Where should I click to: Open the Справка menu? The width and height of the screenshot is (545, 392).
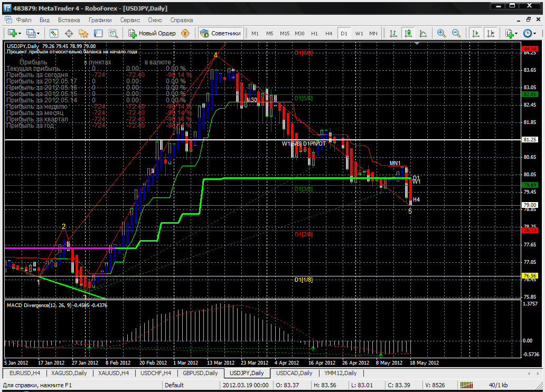(182, 20)
